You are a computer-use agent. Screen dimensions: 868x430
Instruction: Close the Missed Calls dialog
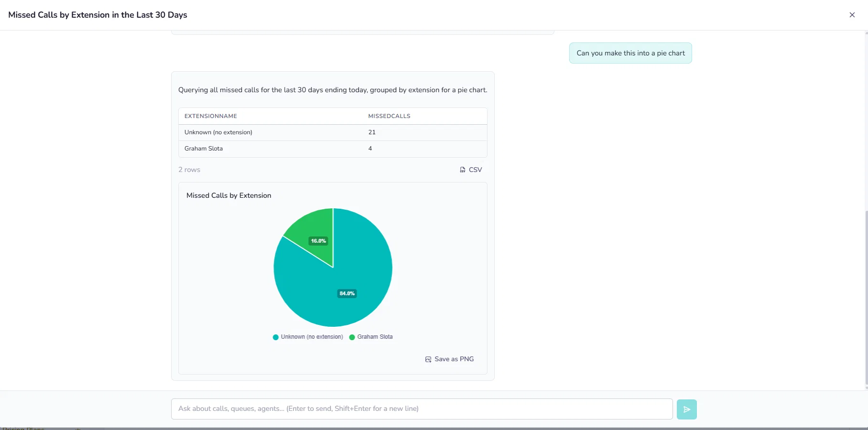click(x=852, y=15)
